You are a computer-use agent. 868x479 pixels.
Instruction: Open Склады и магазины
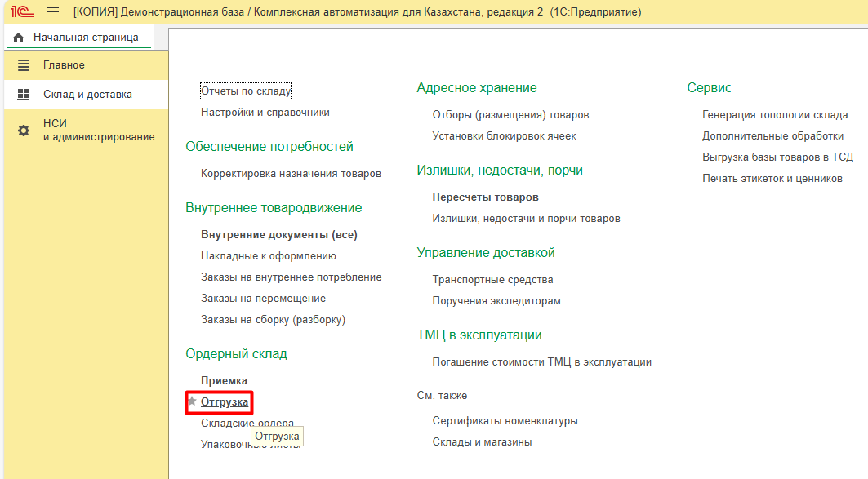[x=482, y=442]
